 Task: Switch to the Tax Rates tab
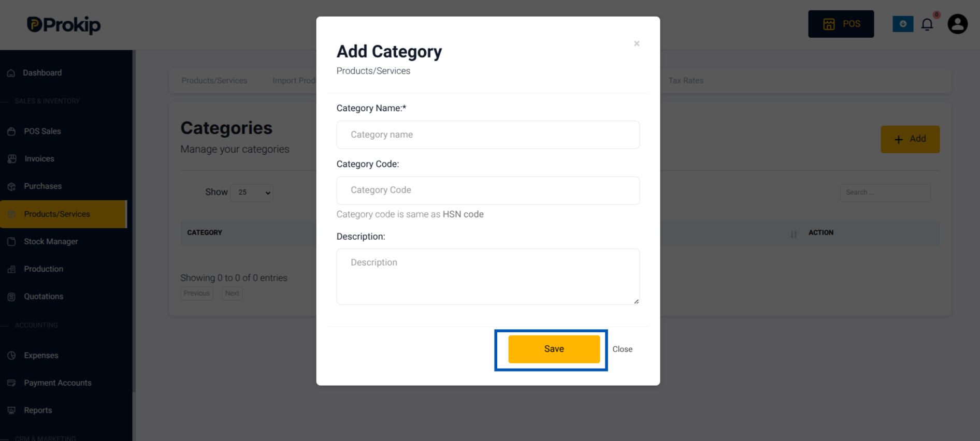[x=686, y=81]
